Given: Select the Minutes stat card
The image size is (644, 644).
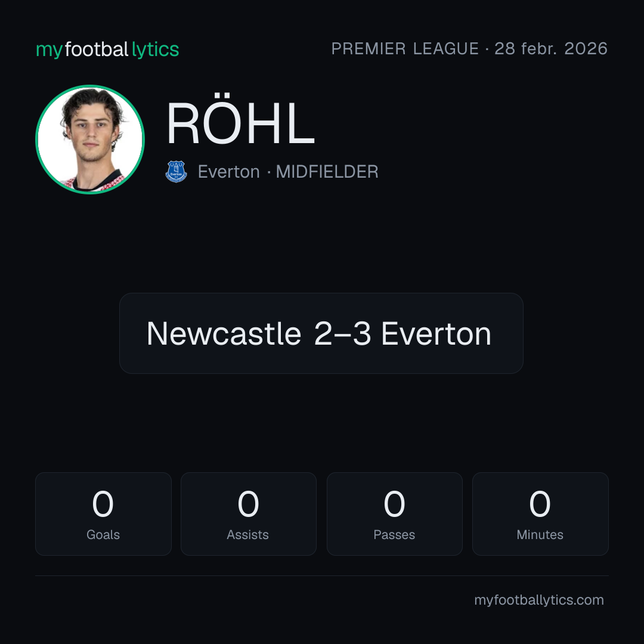Looking at the screenshot, I should (x=540, y=514).
